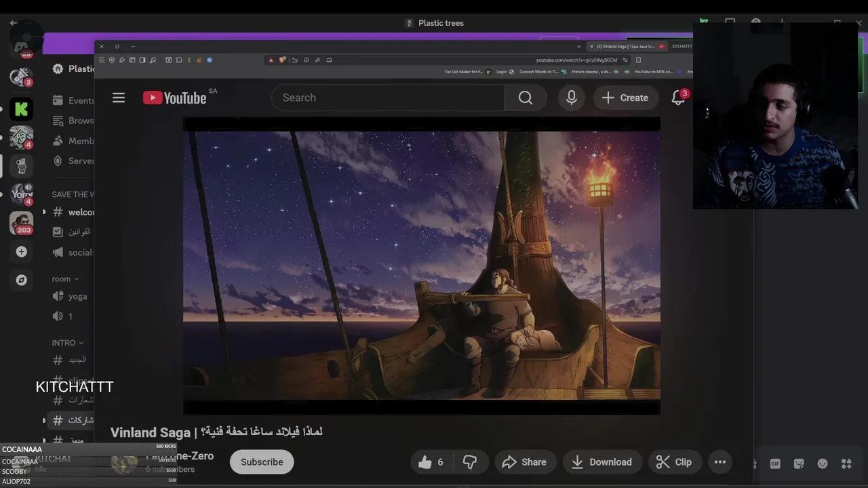The width and height of the screenshot is (868, 488).
Task: Open more actions three-dot menu under video
Action: (720, 462)
